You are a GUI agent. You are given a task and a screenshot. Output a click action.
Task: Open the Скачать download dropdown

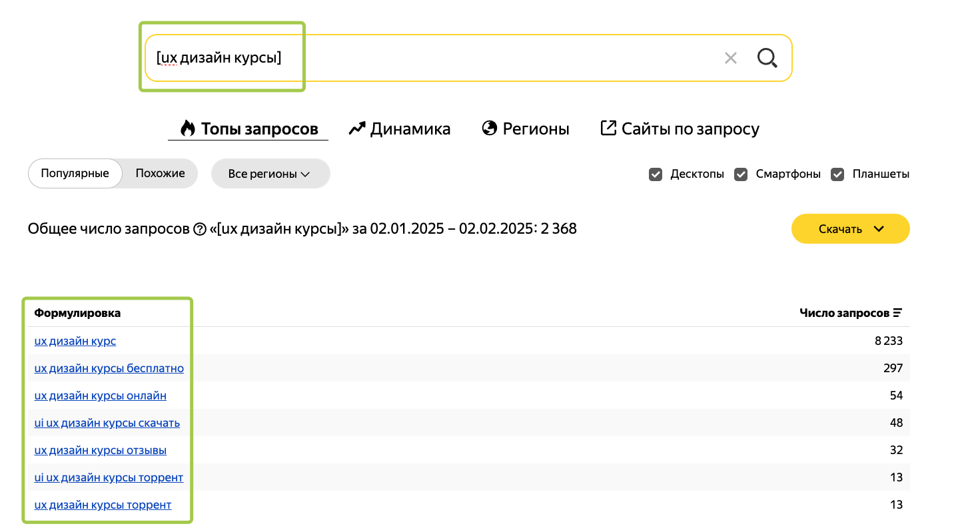click(x=850, y=229)
